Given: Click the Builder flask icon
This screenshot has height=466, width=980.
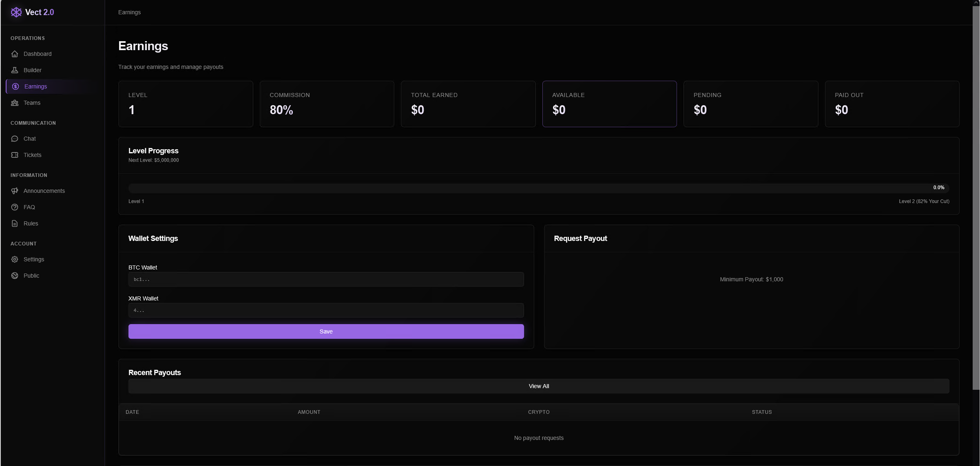Looking at the screenshot, I should [15, 70].
